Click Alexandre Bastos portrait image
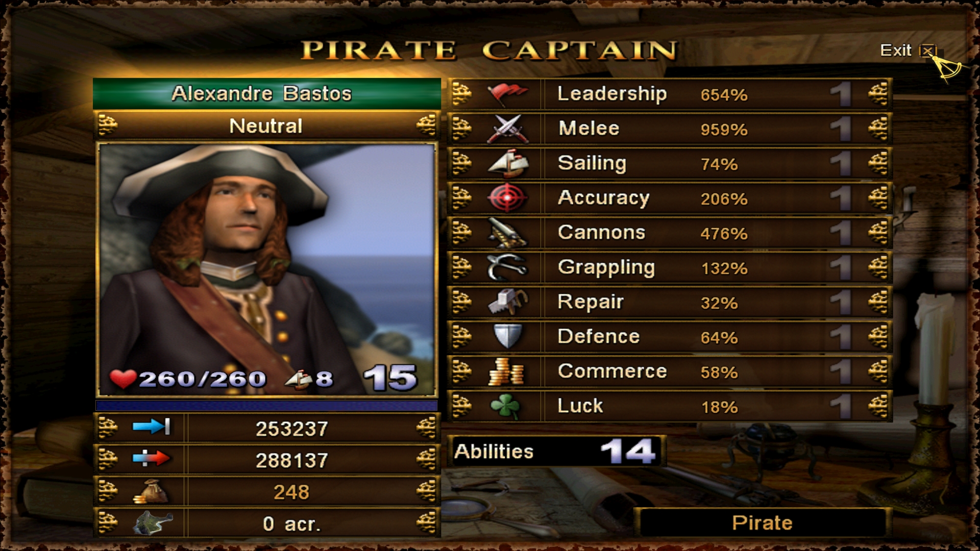 coord(266,270)
